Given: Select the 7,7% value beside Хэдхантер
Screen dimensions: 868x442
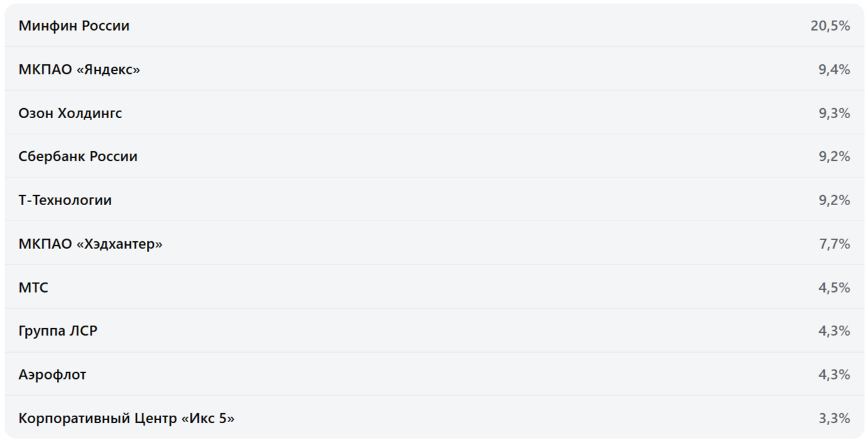Looking at the screenshot, I should (834, 244).
